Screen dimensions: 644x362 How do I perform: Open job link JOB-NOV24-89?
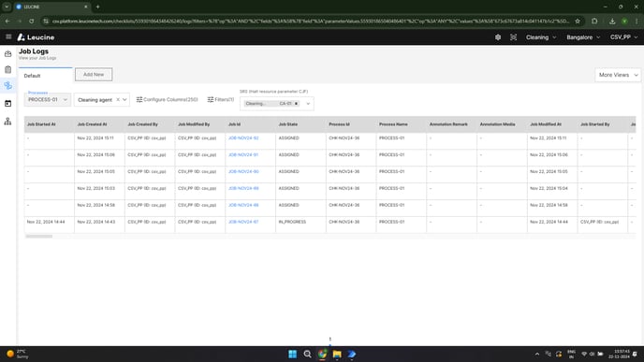click(243, 188)
